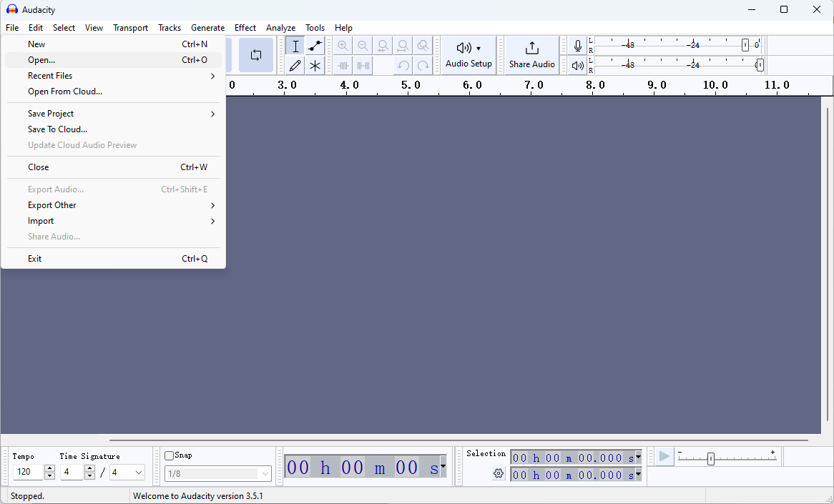
Task: Open the Effect menu
Action: click(245, 28)
